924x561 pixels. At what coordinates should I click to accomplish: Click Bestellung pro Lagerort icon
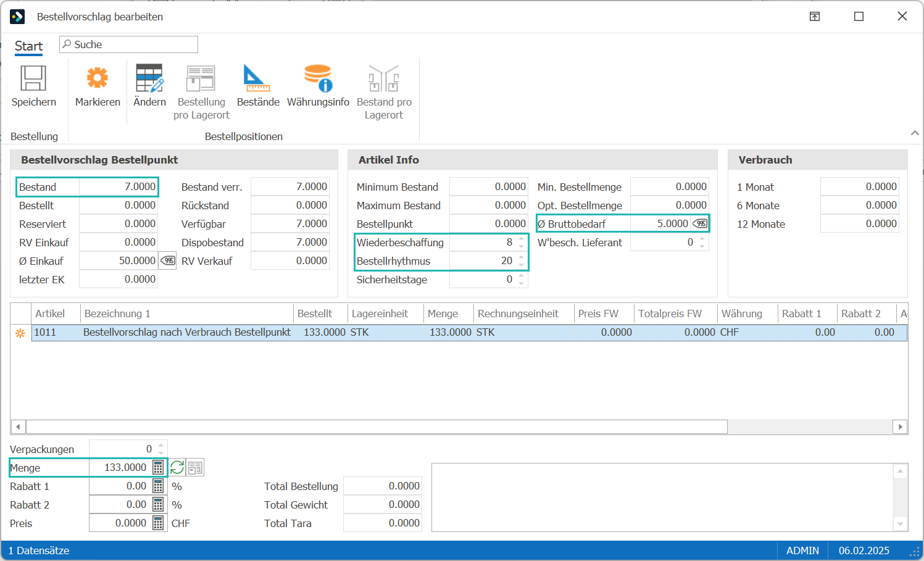(201, 78)
